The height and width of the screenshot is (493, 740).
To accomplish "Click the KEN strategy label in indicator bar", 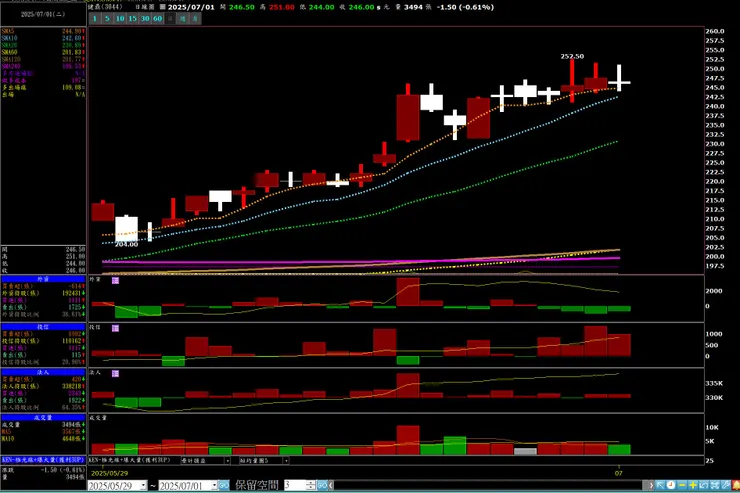I will 130,460.
